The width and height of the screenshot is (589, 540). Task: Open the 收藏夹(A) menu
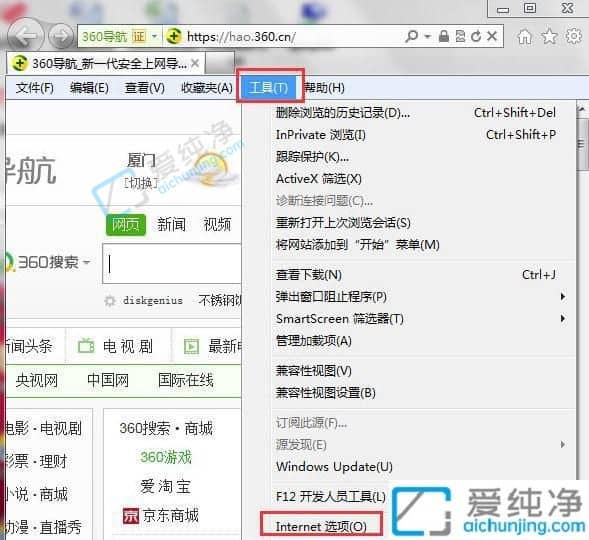click(x=207, y=88)
